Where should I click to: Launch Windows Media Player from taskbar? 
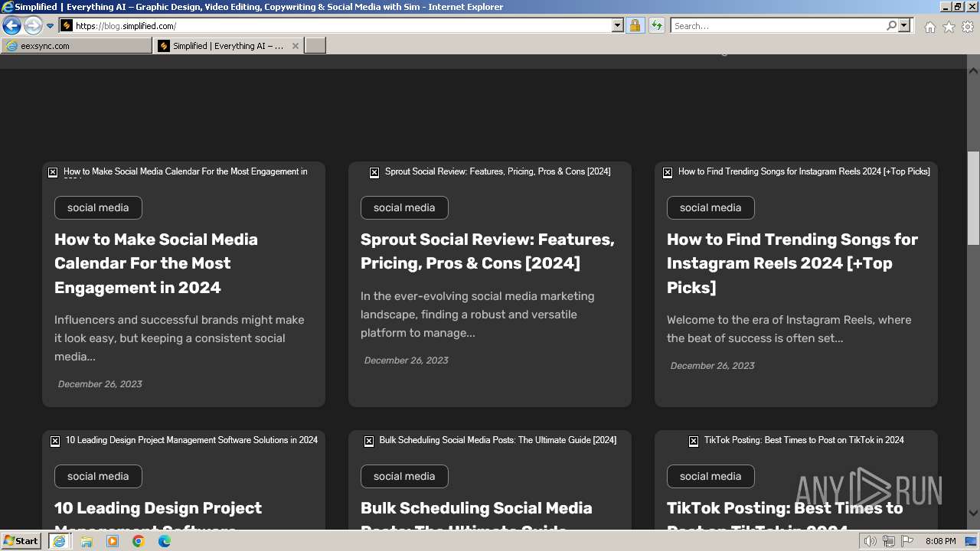pos(113,541)
